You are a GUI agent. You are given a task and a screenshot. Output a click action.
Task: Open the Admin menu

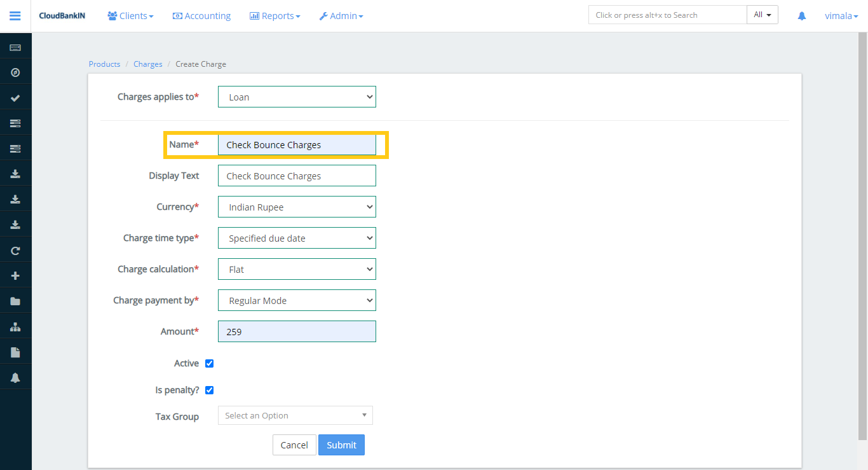tap(341, 16)
